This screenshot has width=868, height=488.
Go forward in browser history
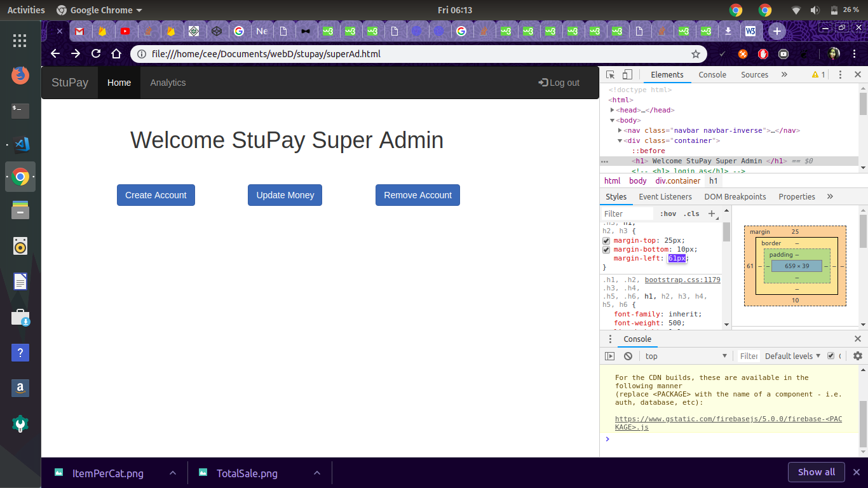click(x=76, y=54)
